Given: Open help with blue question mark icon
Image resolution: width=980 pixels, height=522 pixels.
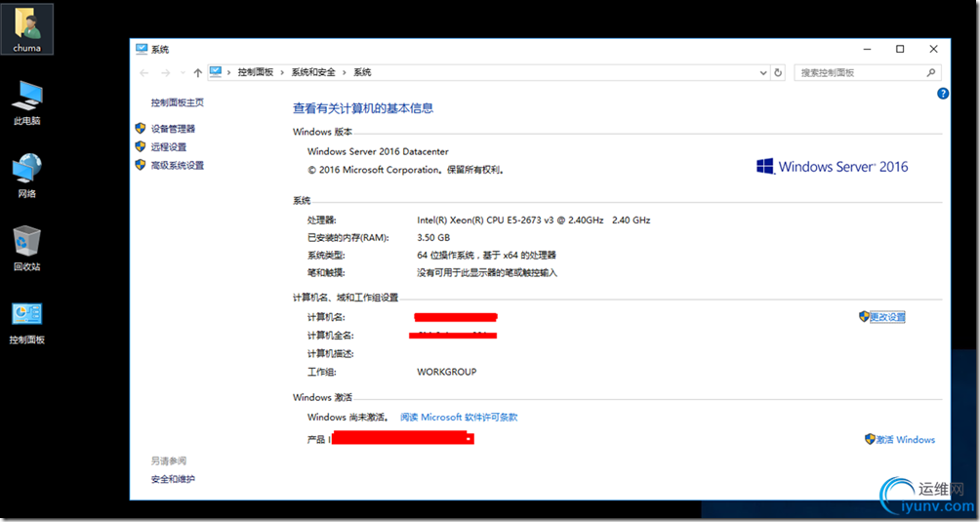Looking at the screenshot, I should 943,94.
